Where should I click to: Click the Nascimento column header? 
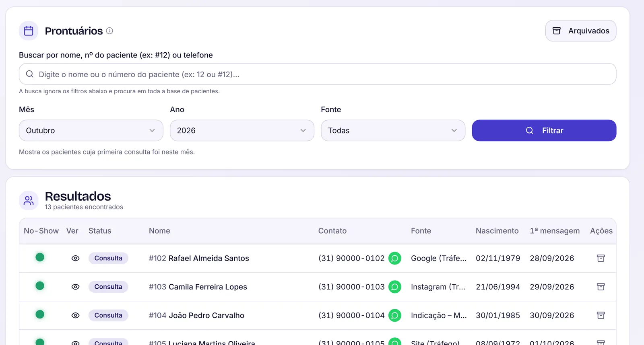pos(497,231)
